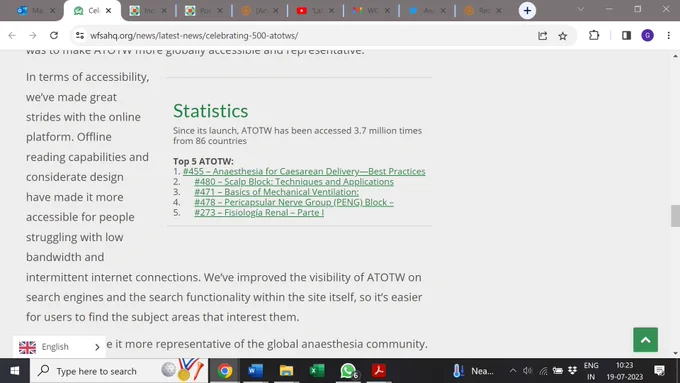Viewport: 680px width, 383px height.
Task: Toggle the browser side panel
Action: (626, 36)
